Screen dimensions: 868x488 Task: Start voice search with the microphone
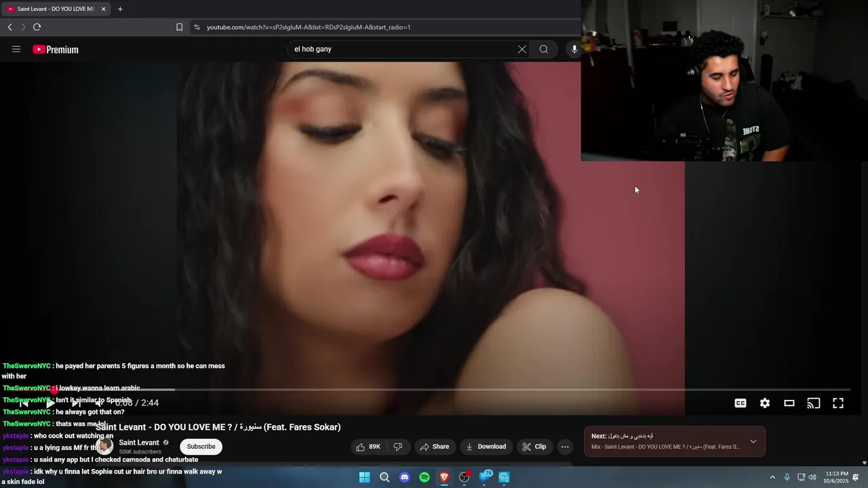[574, 49]
